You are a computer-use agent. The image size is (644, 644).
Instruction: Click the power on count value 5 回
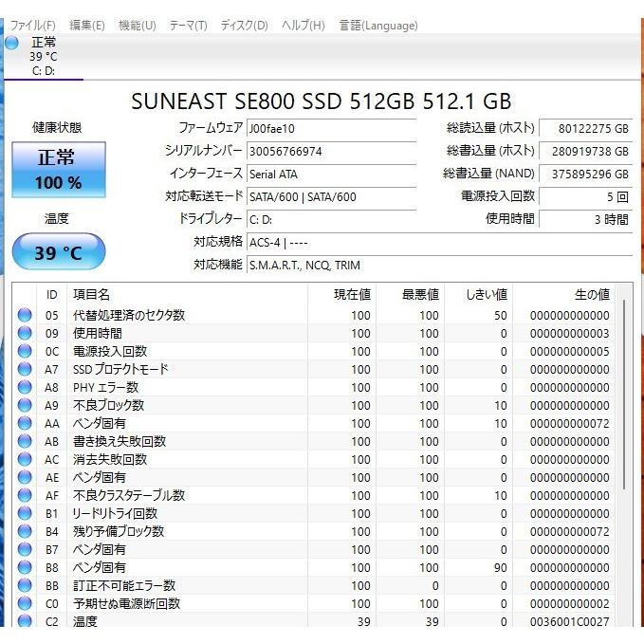click(x=586, y=196)
